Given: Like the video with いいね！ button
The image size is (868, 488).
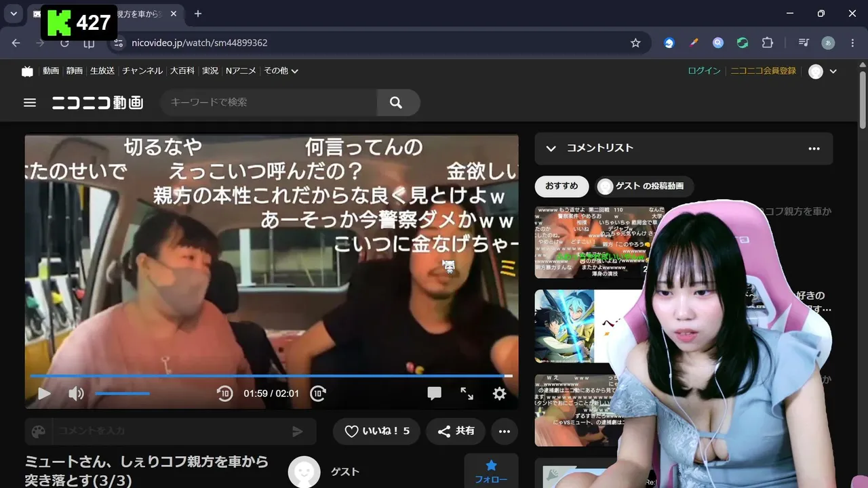Looking at the screenshot, I should pos(376,431).
